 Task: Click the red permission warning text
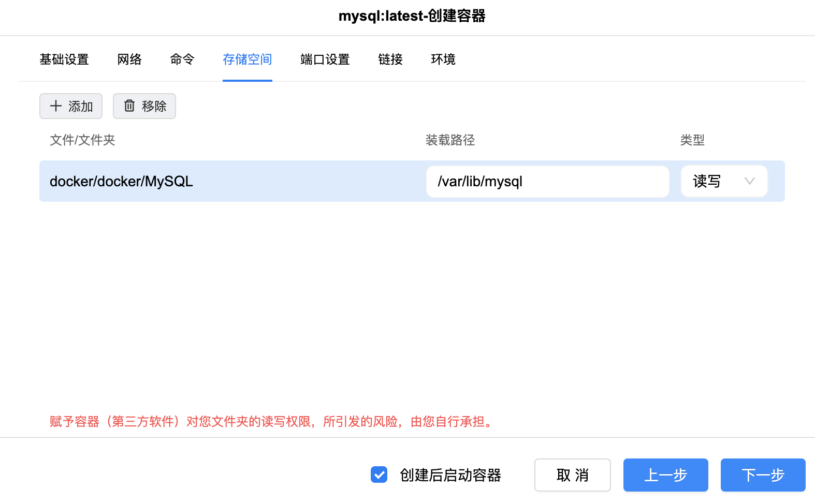tap(272, 422)
